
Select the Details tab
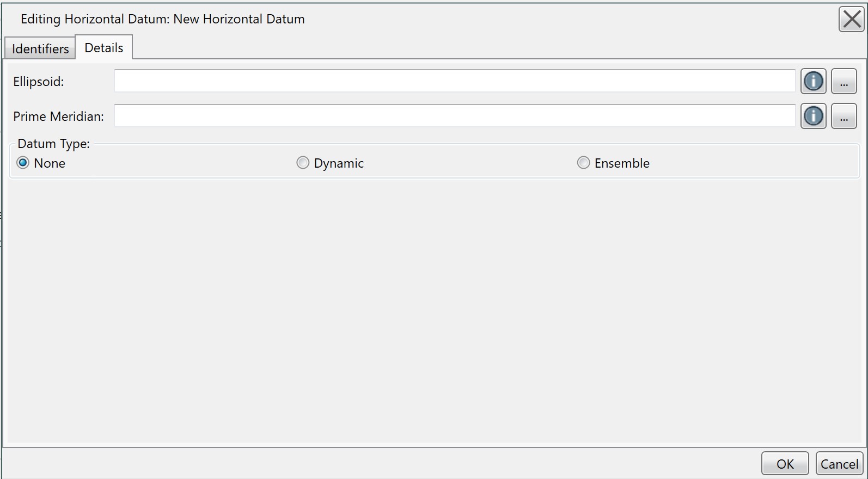[x=104, y=48]
